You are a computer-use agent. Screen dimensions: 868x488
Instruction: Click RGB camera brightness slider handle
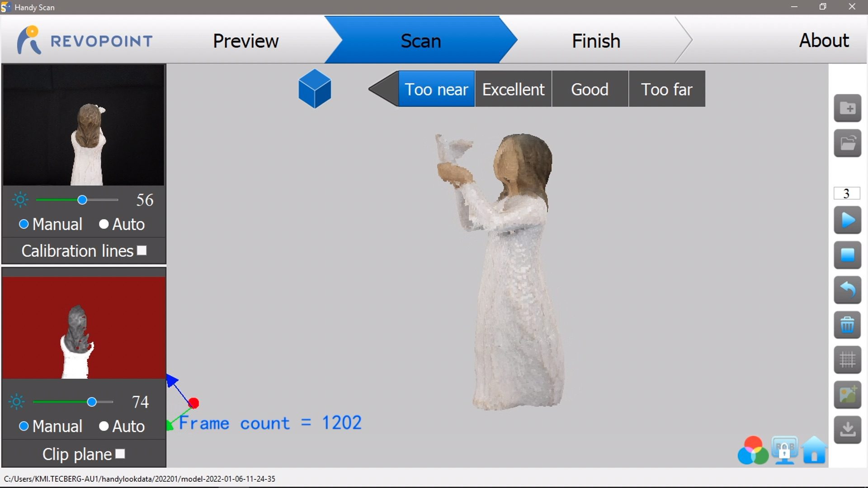click(82, 200)
